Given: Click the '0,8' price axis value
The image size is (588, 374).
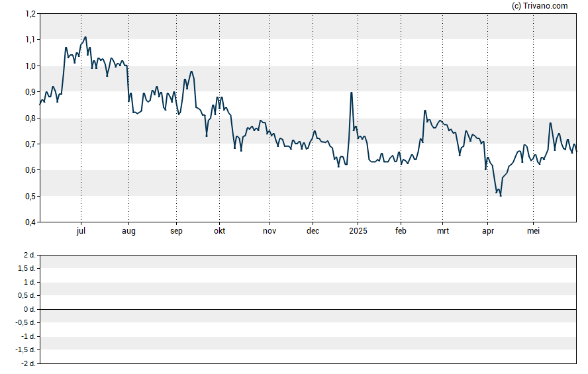Looking at the screenshot, I should coord(30,118).
